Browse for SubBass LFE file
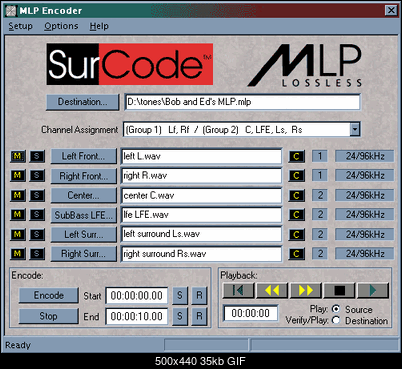Viewport: 402px width, 369px height. [x=83, y=215]
